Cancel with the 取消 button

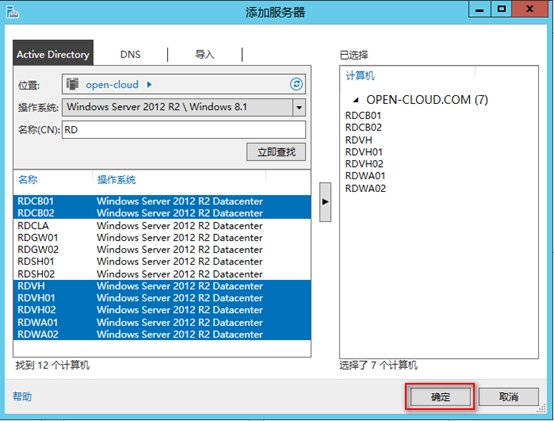coord(509,397)
